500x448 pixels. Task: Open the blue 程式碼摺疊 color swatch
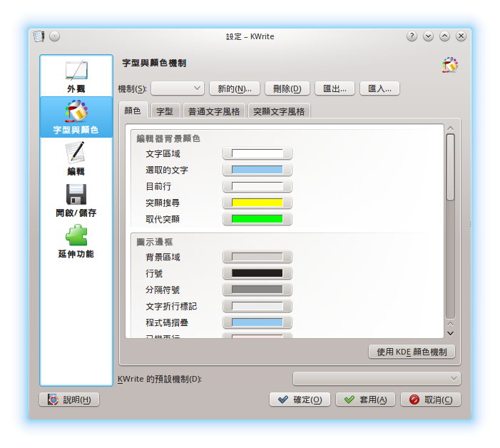pos(257,322)
